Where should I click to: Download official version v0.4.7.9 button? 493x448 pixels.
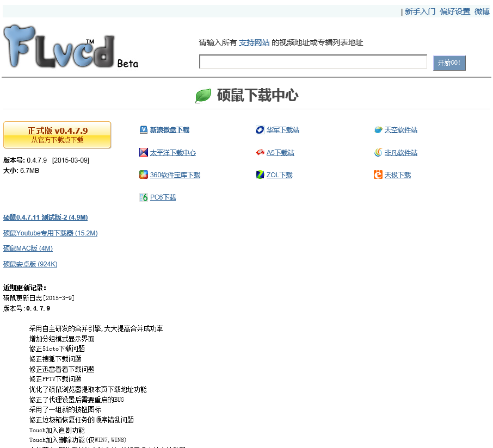tap(57, 135)
